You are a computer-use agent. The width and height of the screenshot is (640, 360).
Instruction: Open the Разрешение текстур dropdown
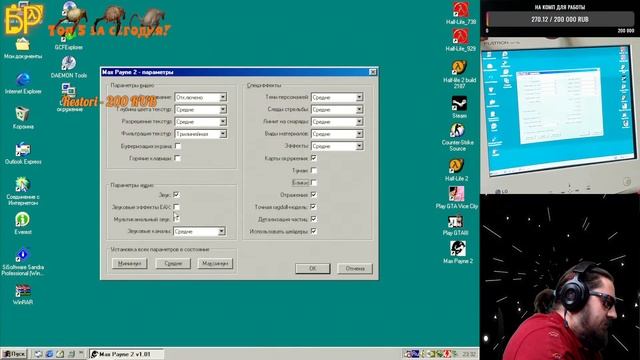point(200,122)
